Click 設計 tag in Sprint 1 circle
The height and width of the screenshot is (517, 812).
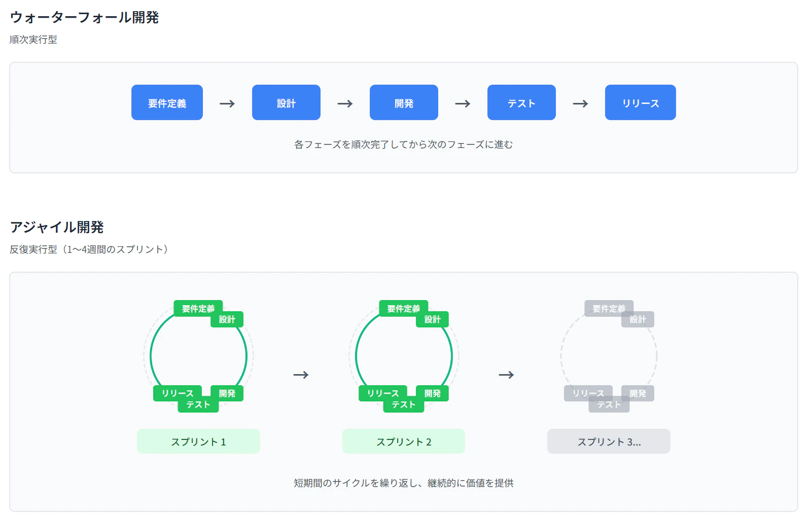pyautogui.click(x=227, y=319)
